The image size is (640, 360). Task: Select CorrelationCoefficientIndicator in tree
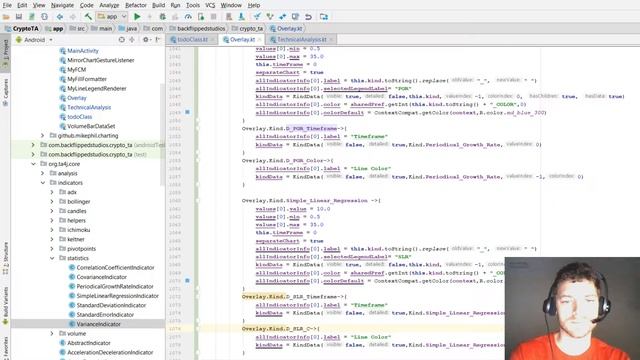pyautogui.click(x=116, y=268)
